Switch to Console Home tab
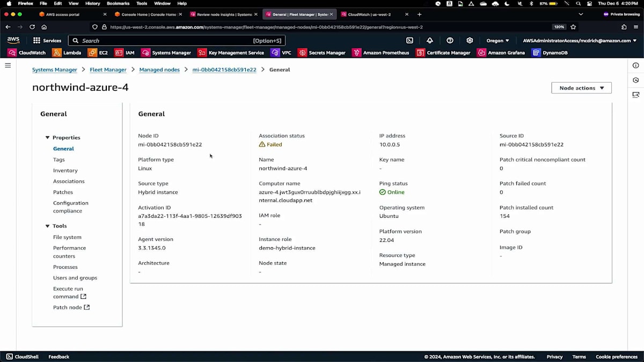Viewport: 644px width, 362px height. click(x=148, y=14)
